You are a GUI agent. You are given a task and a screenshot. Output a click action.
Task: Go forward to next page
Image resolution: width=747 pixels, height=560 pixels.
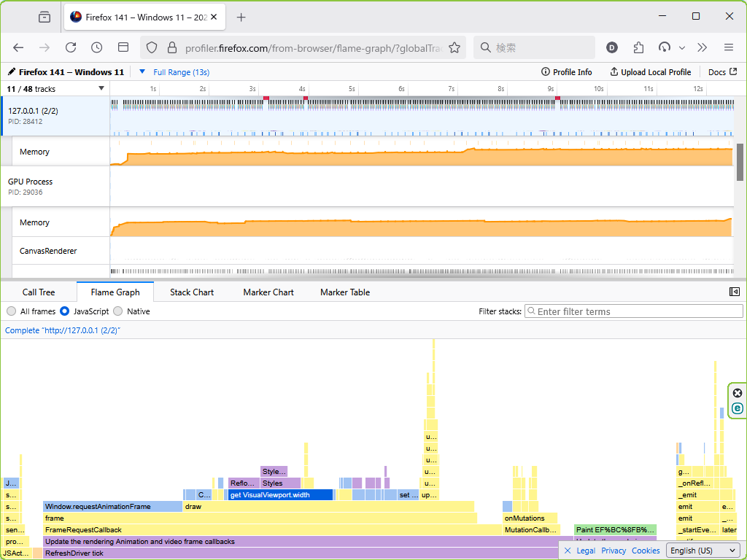click(x=44, y=47)
